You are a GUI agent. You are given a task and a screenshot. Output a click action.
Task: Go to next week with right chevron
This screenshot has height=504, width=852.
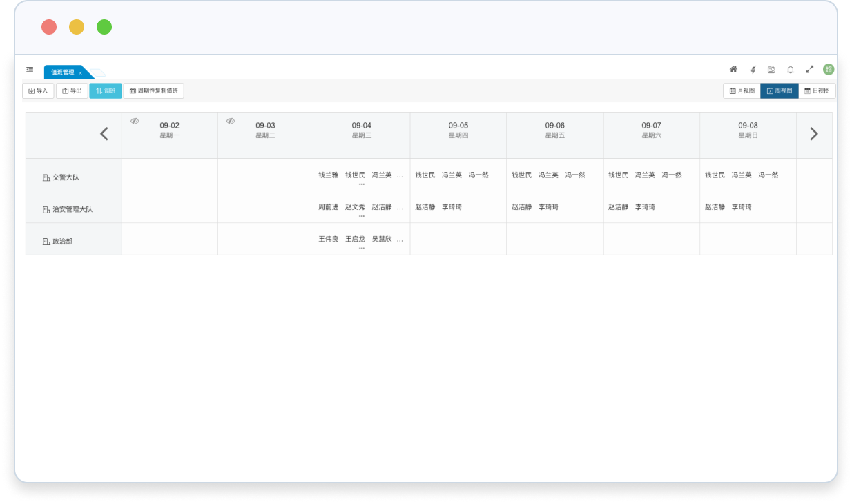814,134
